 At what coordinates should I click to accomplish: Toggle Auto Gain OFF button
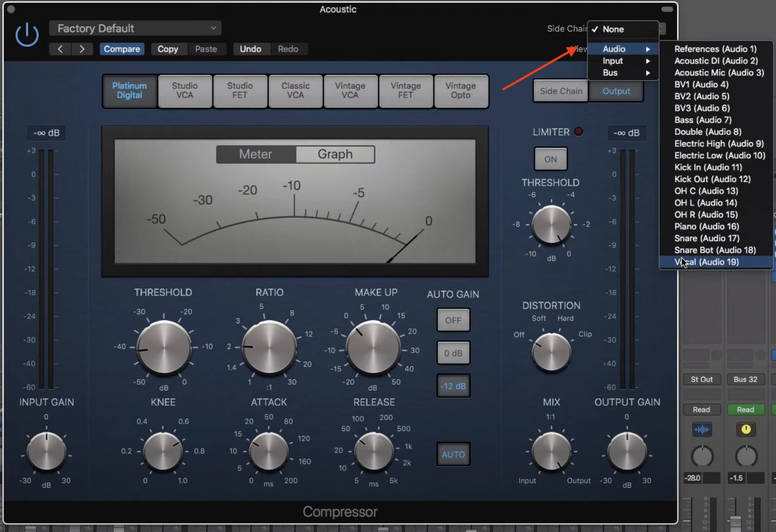click(x=453, y=320)
